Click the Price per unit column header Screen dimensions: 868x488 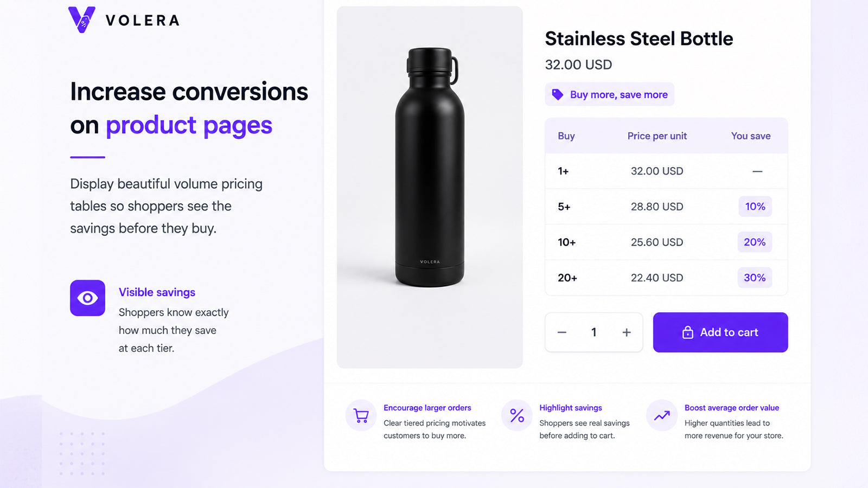pyautogui.click(x=657, y=136)
